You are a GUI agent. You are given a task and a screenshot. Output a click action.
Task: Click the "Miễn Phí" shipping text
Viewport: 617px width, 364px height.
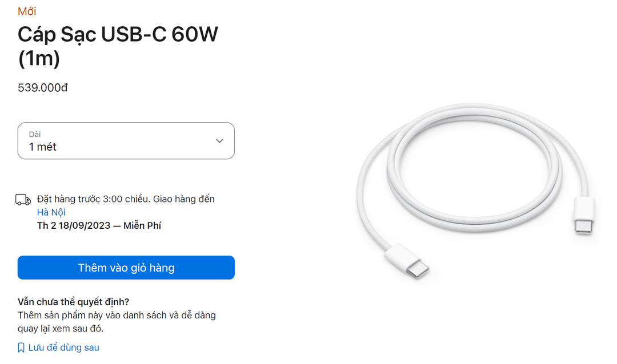[x=141, y=225]
